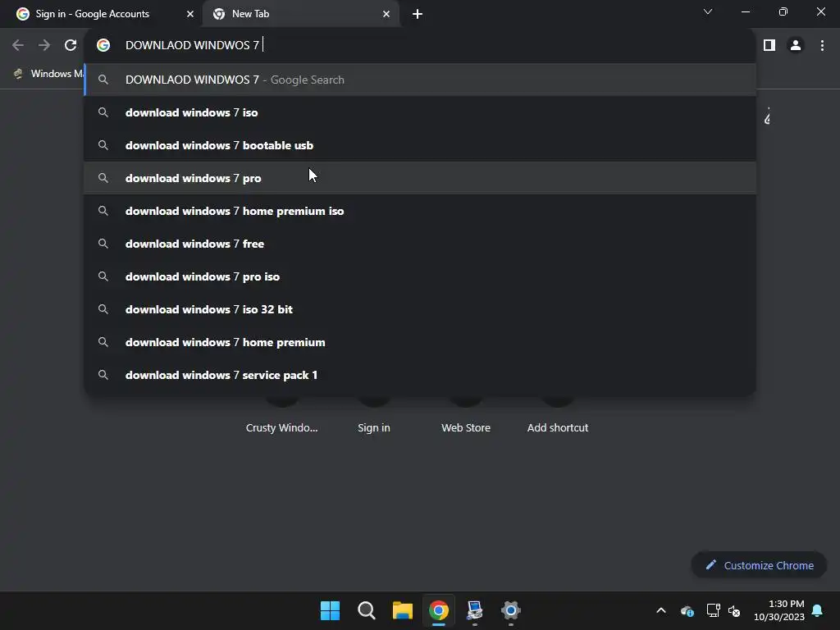This screenshot has width=840, height=630.
Task: Show hidden icons in the system tray
Action: [x=661, y=610]
